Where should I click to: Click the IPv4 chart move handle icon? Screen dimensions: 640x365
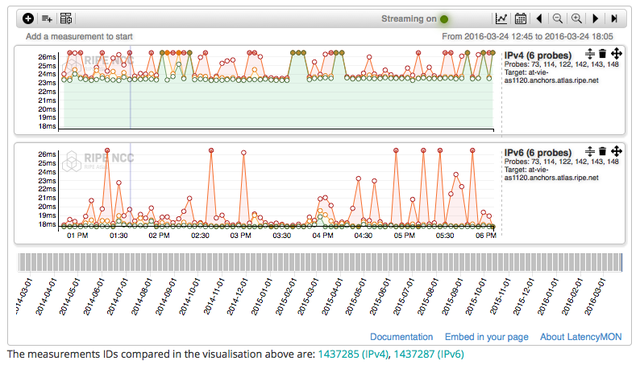[x=616, y=53]
